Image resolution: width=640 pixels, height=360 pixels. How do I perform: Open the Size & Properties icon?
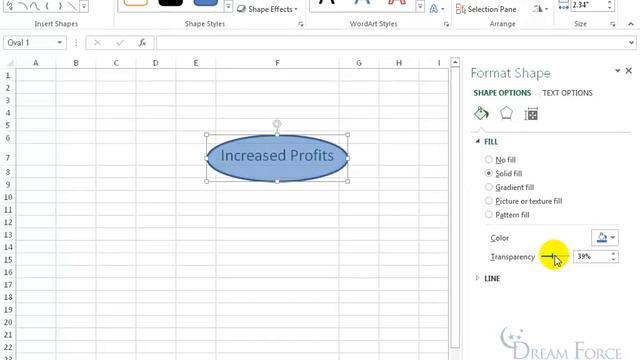(531, 114)
